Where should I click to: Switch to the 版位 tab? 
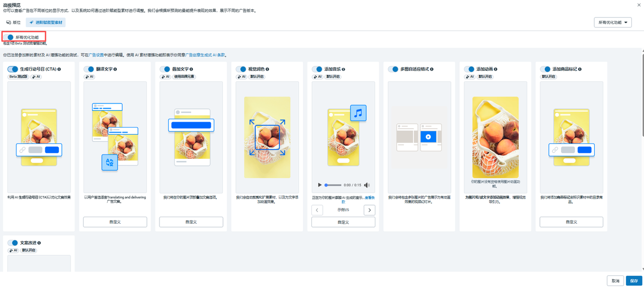[x=14, y=23]
